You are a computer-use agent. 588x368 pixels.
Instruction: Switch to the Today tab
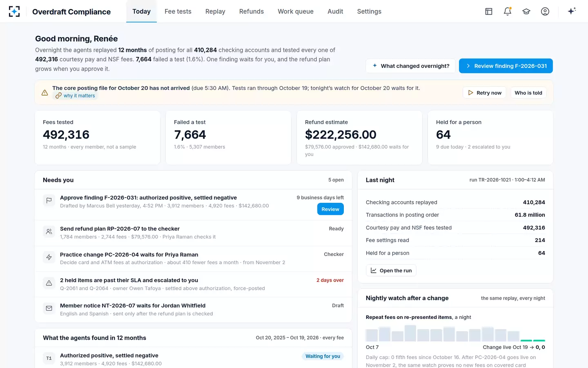(x=141, y=11)
